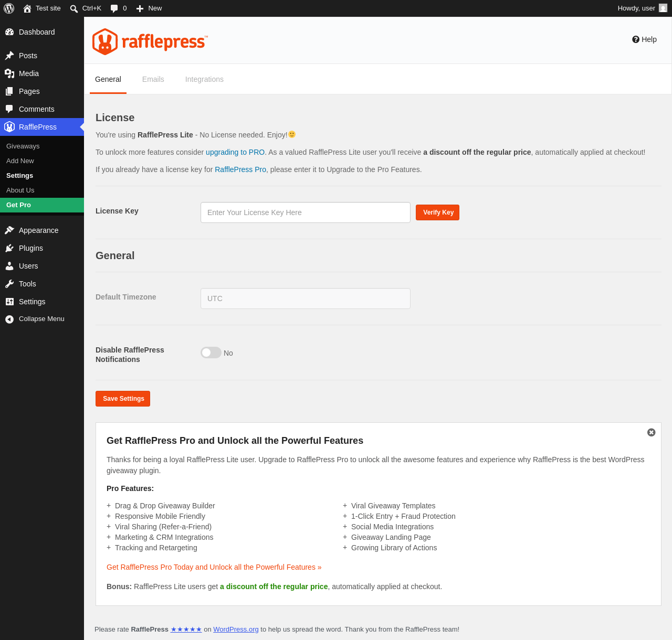The image size is (672, 640).
Task: Click the Dashboard gauge icon
Action: tap(9, 32)
